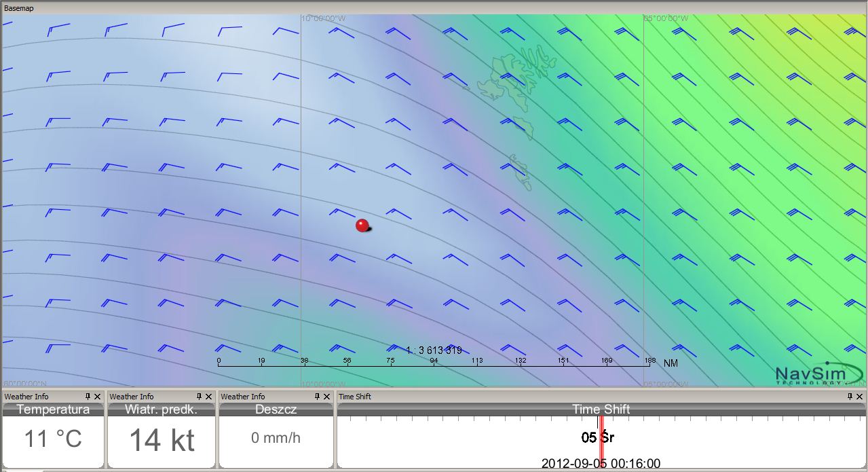
Task: Click the 05 Śr day label
Action: tap(598, 437)
